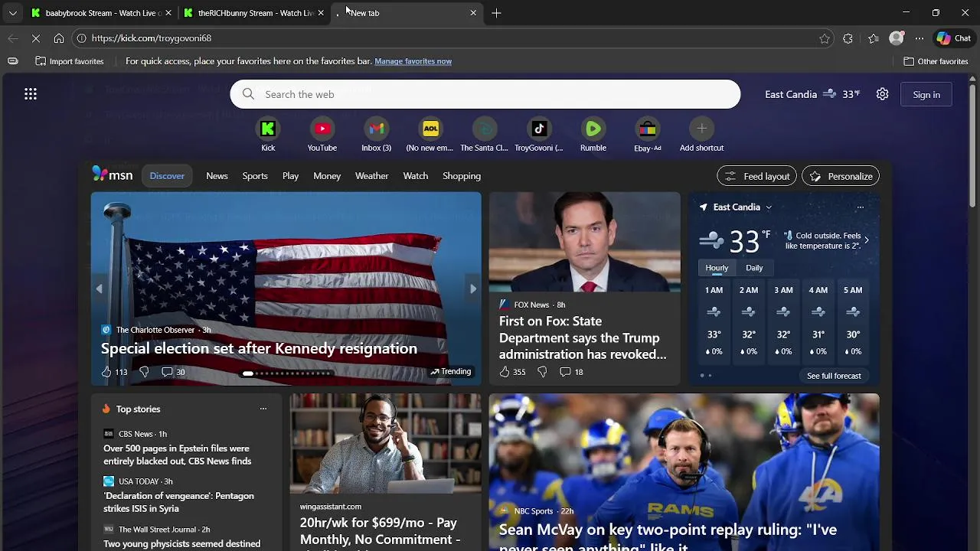This screenshot has height=551, width=980.
Task: Open the AOL mail shortcut
Action: [x=430, y=135]
